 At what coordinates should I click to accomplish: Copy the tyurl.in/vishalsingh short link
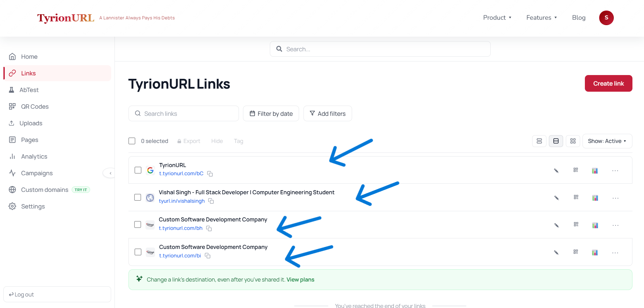coord(211,201)
